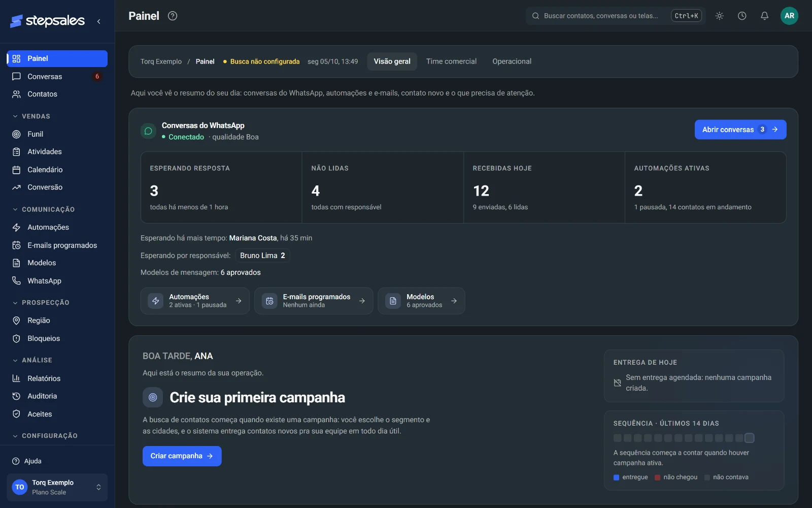Go to Contatos in the sidebar
Screen dimensions: 812x508
pyautogui.click(x=57, y=94)
